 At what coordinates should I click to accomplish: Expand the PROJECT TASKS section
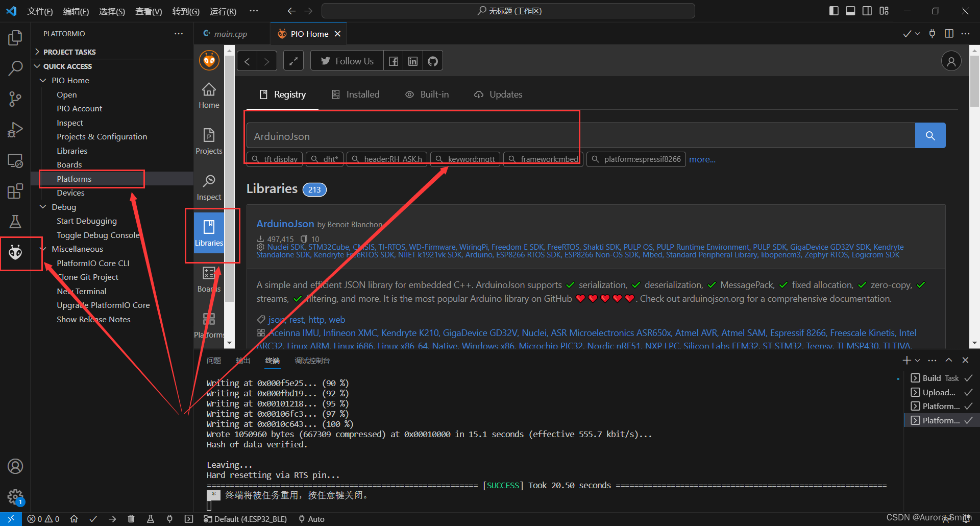tap(69, 52)
